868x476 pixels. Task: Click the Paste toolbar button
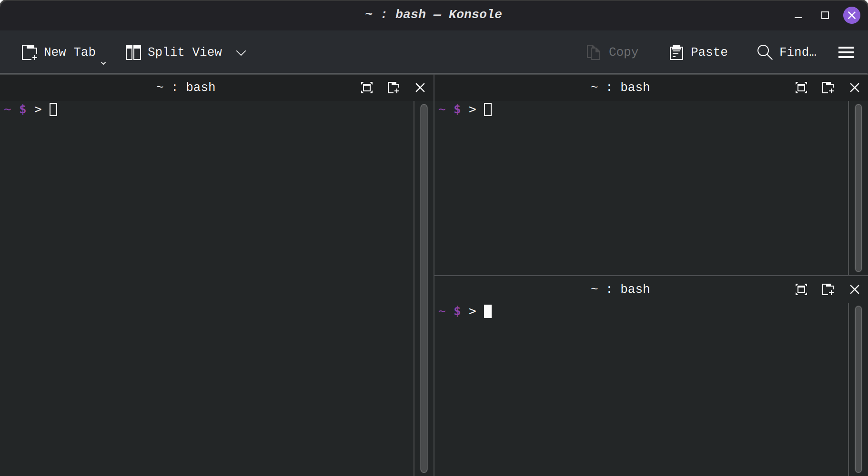698,52
